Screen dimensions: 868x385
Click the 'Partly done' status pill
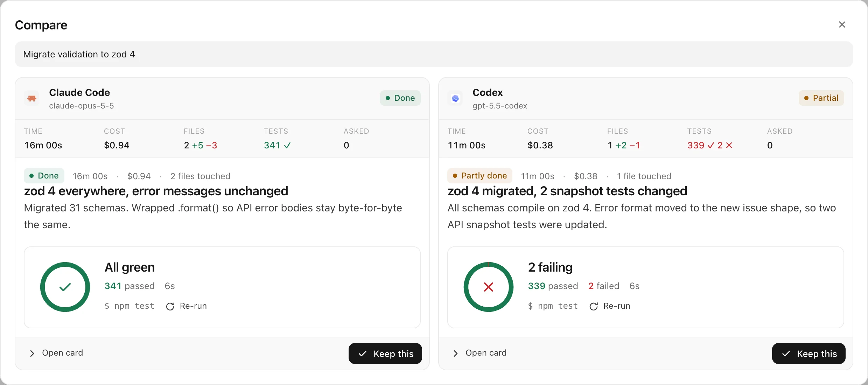(x=480, y=176)
